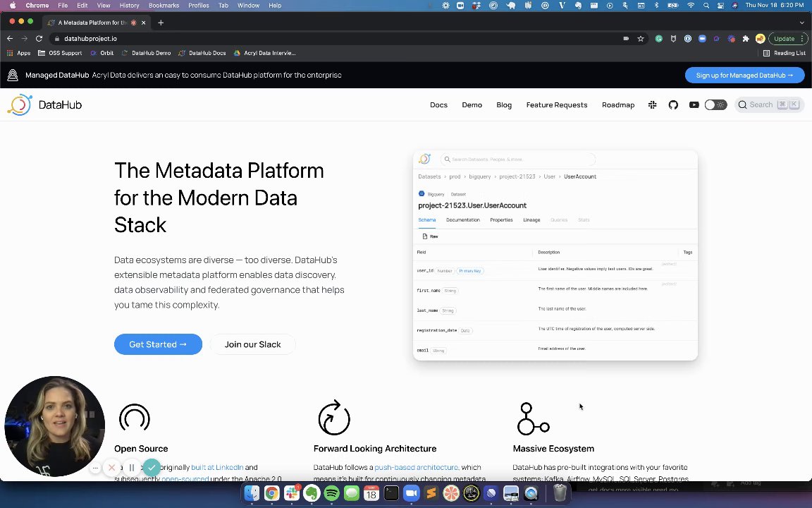Open Calendar in the Dock
This screenshot has width=812, height=508.
coord(371,493)
